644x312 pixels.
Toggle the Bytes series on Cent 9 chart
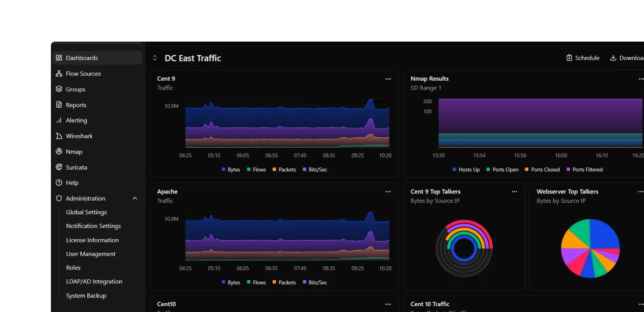231,169
